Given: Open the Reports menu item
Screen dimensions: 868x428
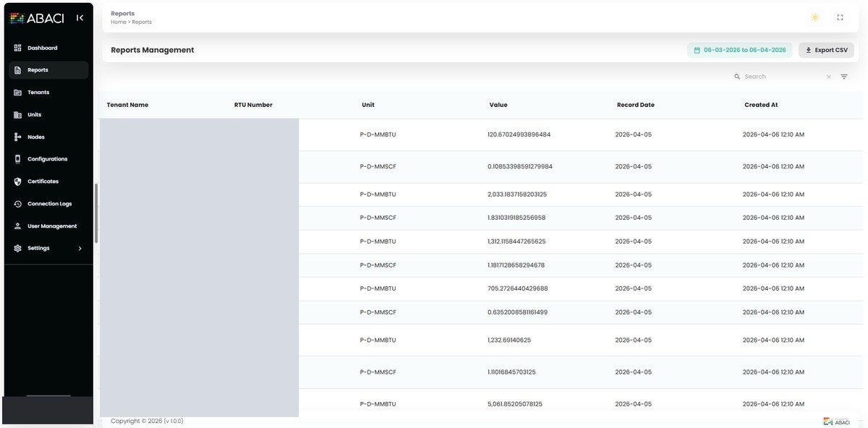Looking at the screenshot, I should [x=48, y=70].
